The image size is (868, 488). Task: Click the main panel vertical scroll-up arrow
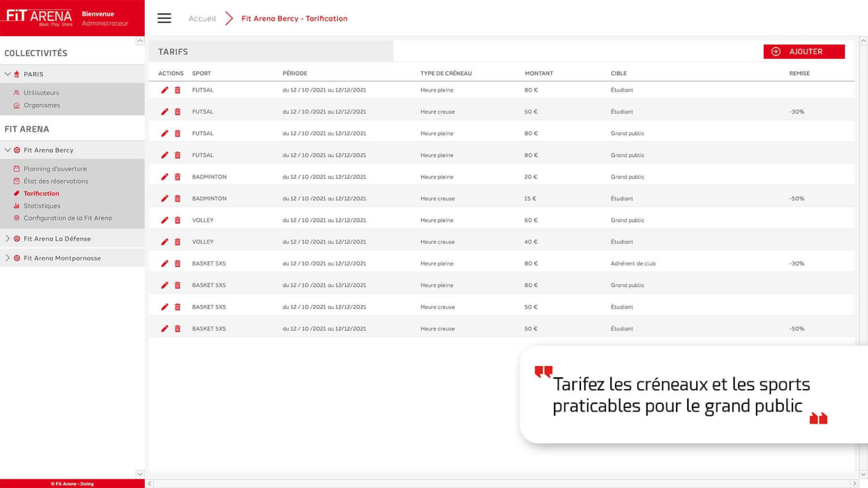[863, 41]
